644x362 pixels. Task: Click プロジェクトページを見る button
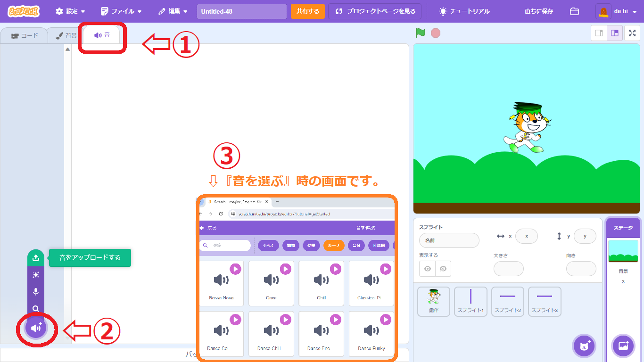click(375, 11)
